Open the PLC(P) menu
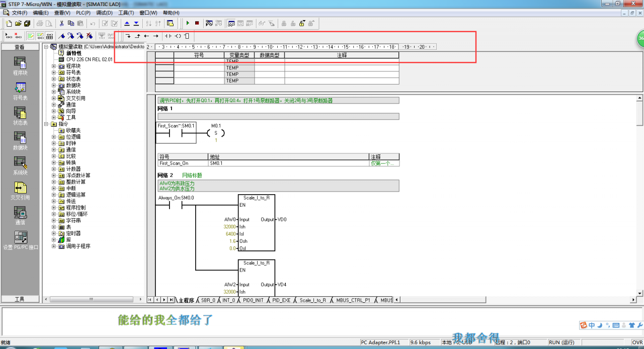This screenshot has width=644, height=349. (x=83, y=13)
